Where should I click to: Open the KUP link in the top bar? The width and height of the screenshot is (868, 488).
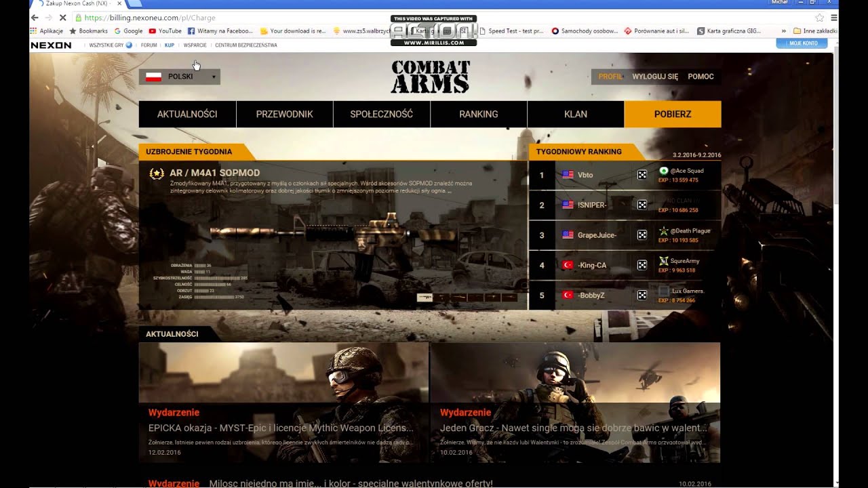point(170,45)
